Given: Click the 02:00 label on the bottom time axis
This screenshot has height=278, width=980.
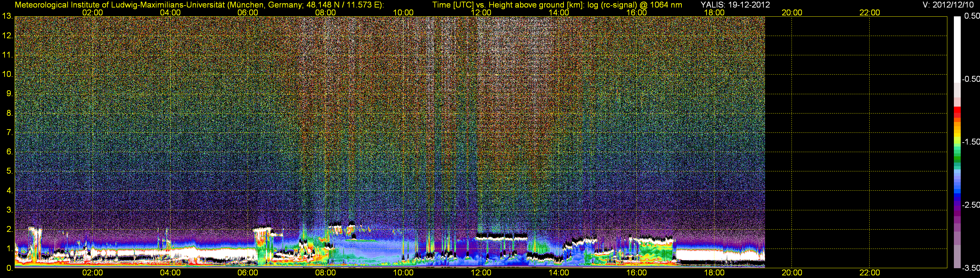Looking at the screenshot, I should coord(92,273).
